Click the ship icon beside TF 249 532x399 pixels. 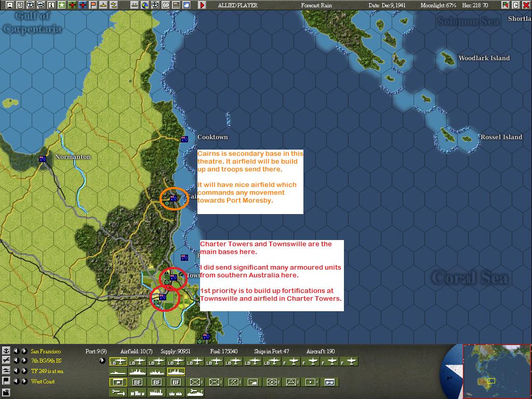coord(6,370)
